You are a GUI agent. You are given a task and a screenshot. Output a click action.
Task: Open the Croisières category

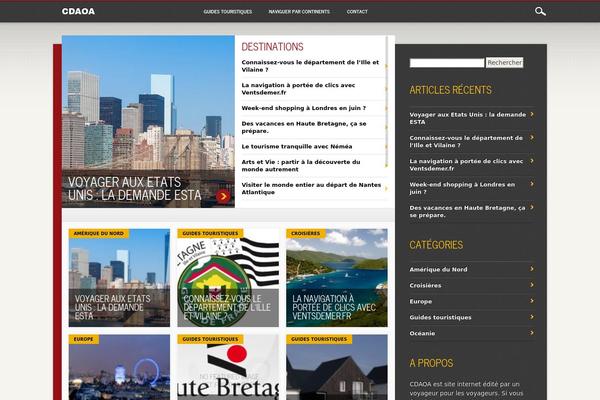[425, 286]
